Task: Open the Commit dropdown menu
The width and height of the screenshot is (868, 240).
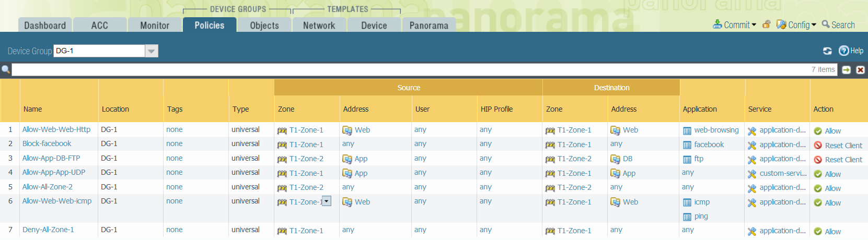Action: [735, 25]
